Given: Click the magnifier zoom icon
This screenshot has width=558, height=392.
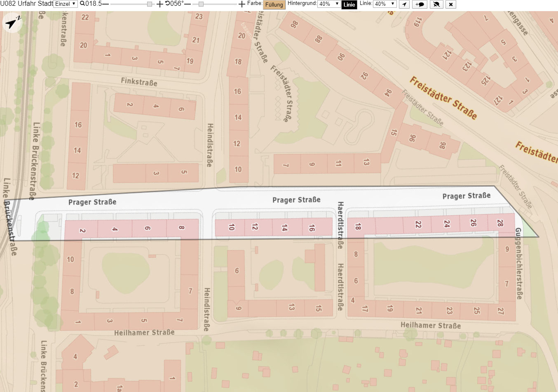Looking at the screenshot, I should (x=82, y=4).
